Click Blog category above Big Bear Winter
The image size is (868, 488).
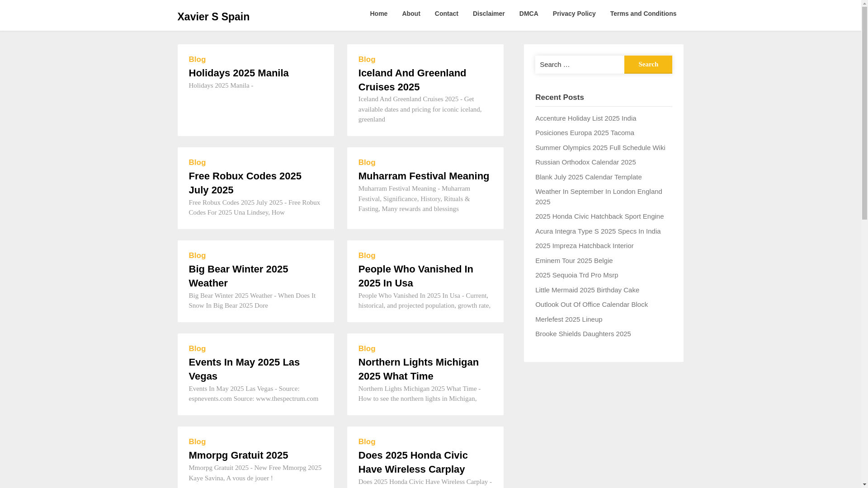click(x=197, y=255)
